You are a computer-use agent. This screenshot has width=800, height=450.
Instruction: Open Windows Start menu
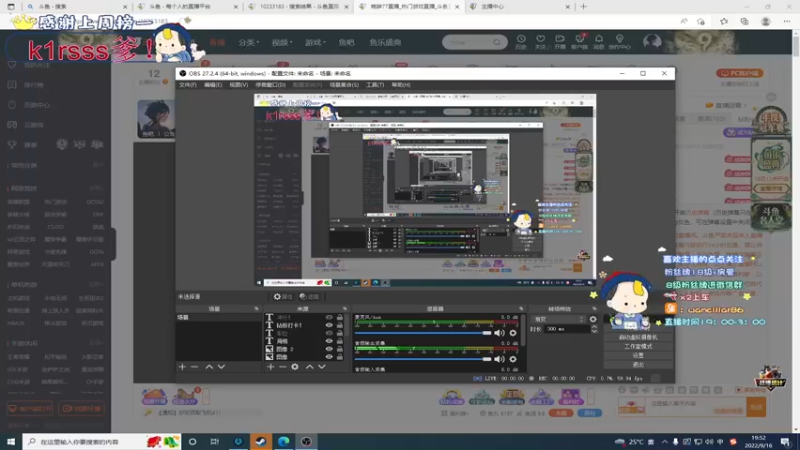coord(11,441)
